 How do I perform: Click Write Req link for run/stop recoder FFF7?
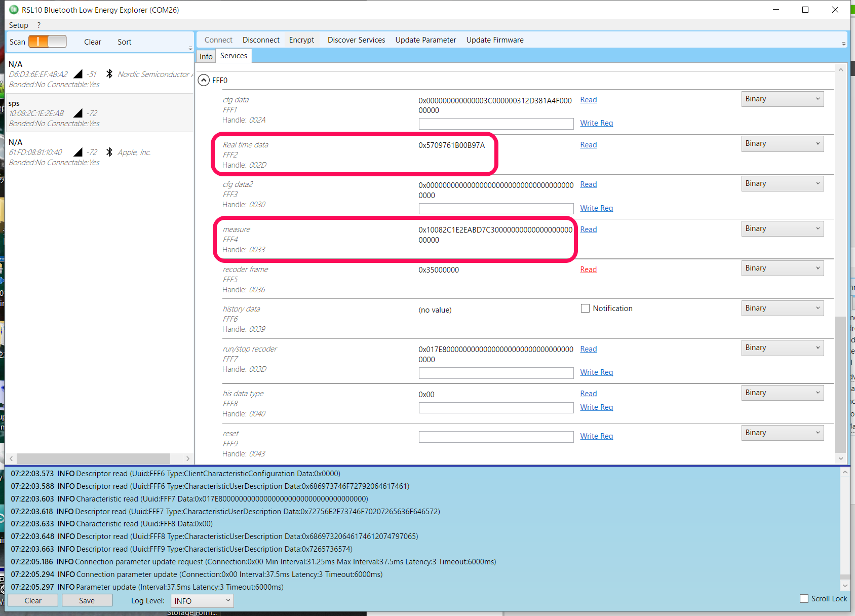pyautogui.click(x=597, y=372)
